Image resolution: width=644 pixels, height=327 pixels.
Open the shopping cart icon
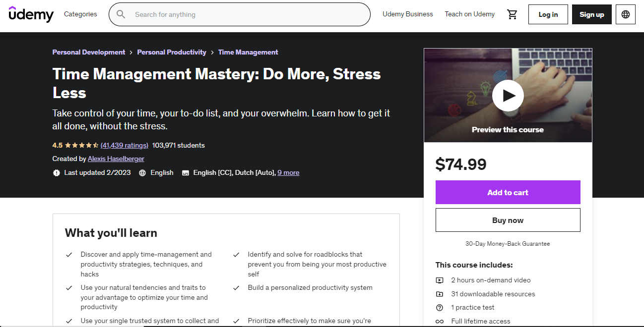(x=512, y=14)
